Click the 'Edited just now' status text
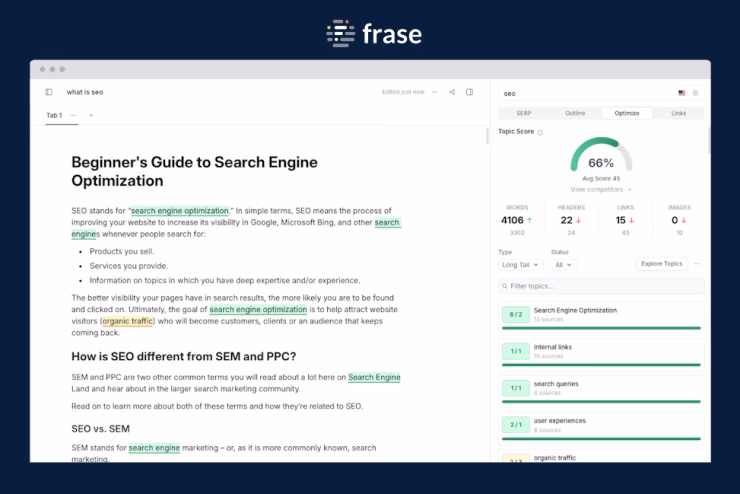 403,92
